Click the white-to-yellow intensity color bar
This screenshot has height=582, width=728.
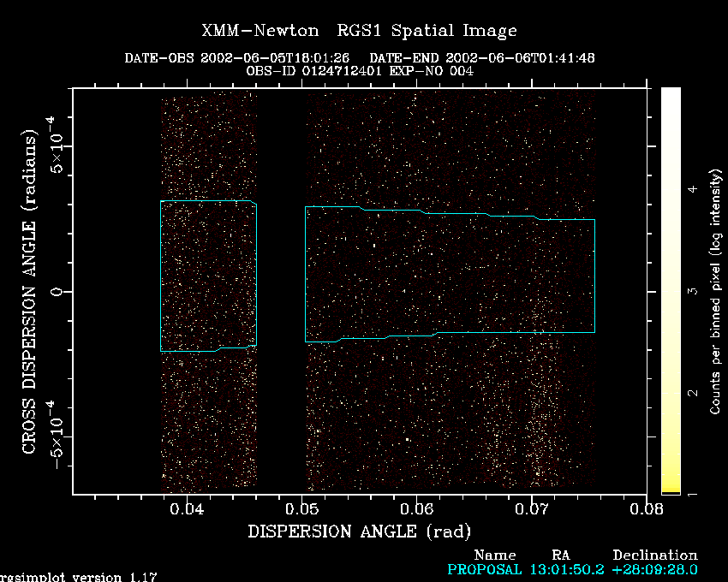671,290
